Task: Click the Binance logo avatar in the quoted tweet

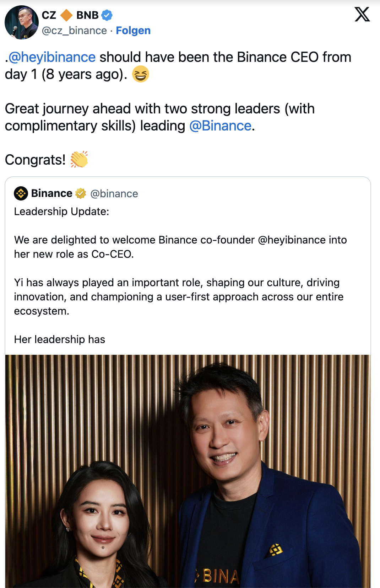Action: point(21,193)
